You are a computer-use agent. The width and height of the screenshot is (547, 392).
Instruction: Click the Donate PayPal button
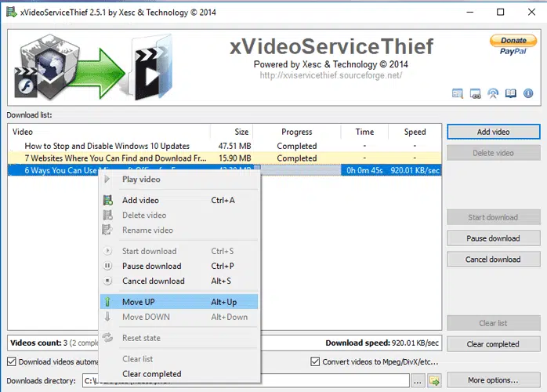coord(513,45)
